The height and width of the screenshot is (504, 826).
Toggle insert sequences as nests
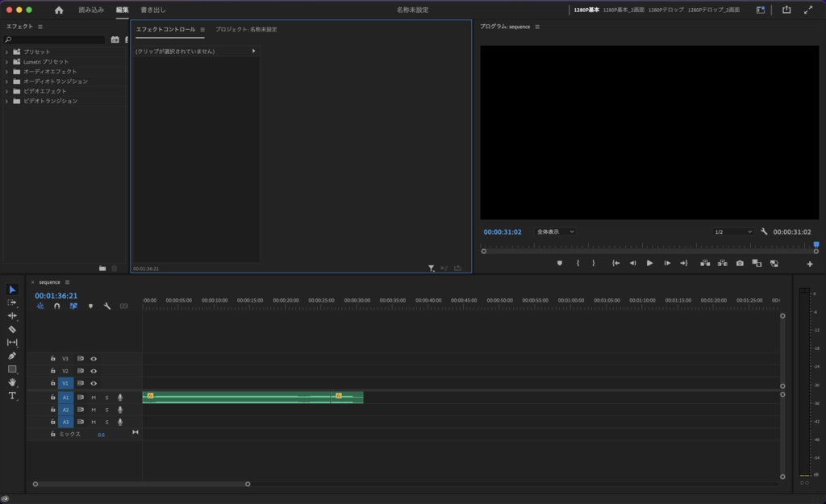pos(40,306)
